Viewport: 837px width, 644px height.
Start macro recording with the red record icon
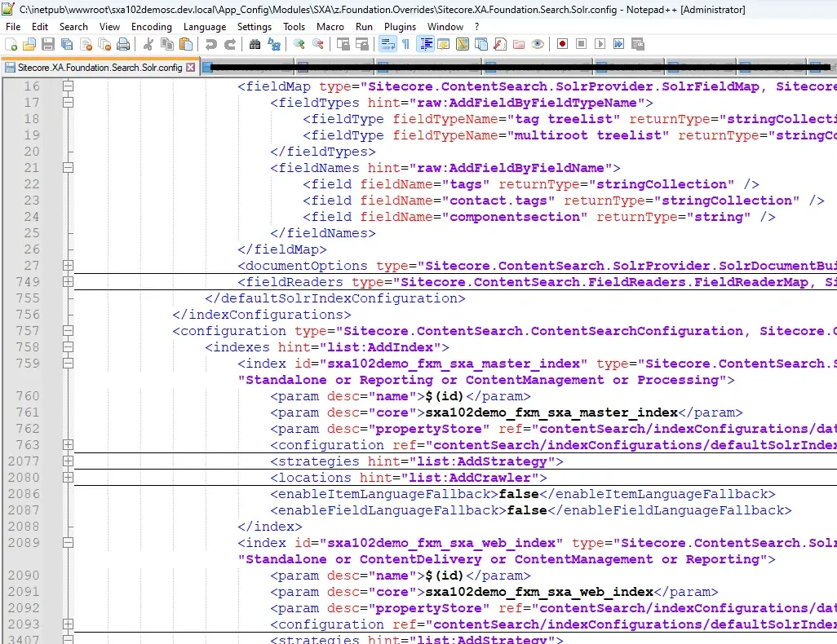click(x=562, y=44)
